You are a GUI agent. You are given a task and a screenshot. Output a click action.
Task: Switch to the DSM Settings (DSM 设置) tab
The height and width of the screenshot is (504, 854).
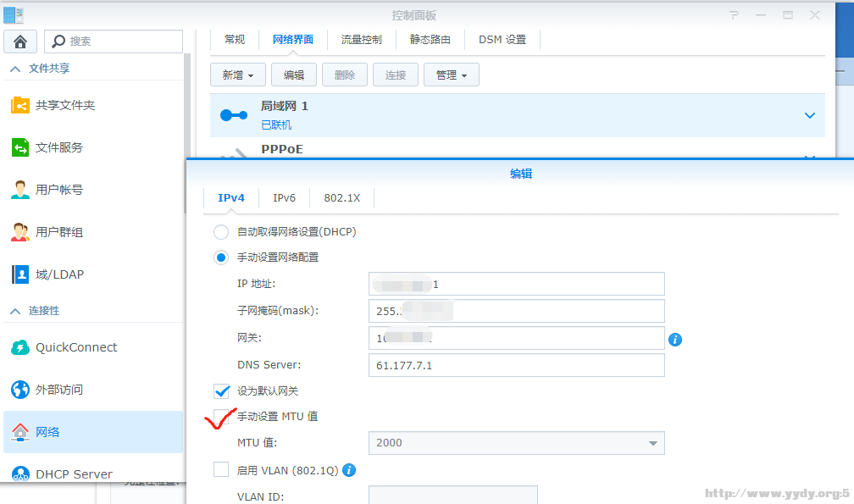[502, 40]
